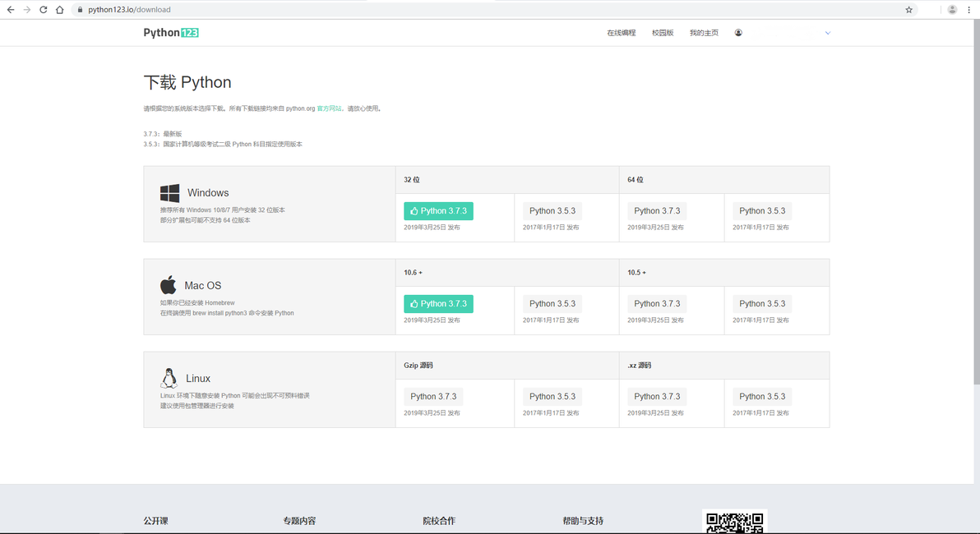Click the 3.5.3 exam version note
The image size is (980, 534).
223,145
